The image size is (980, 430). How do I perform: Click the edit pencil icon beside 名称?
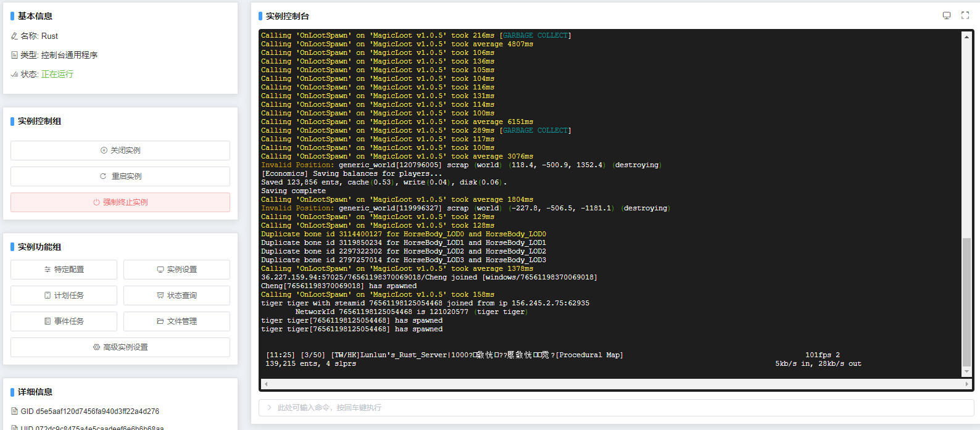[x=14, y=36]
